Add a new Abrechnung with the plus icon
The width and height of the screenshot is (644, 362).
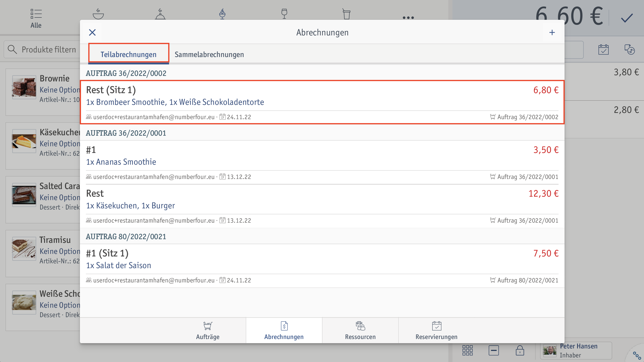click(552, 32)
